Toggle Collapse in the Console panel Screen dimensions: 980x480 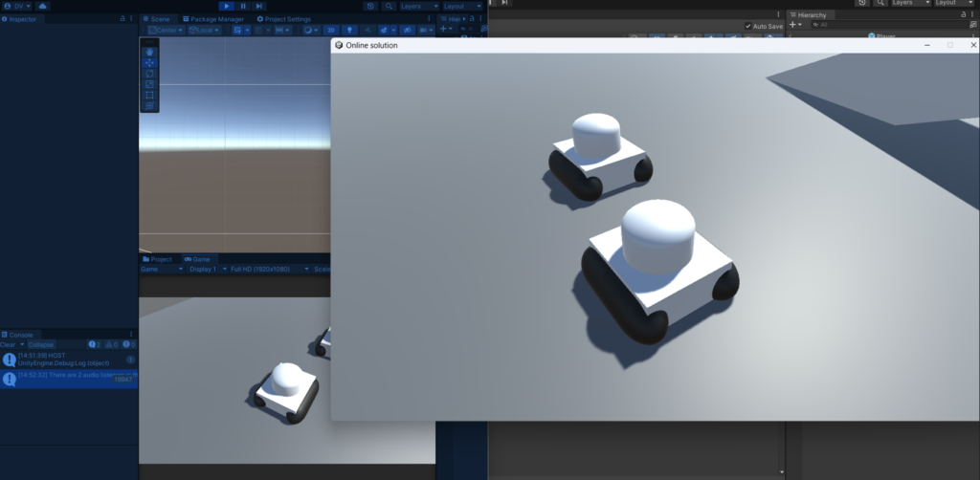[41, 344]
